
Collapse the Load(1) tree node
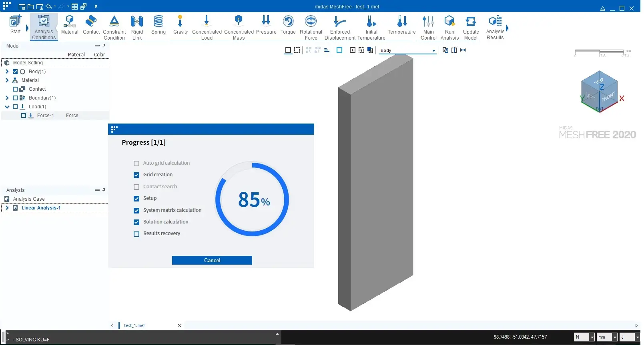click(7, 107)
